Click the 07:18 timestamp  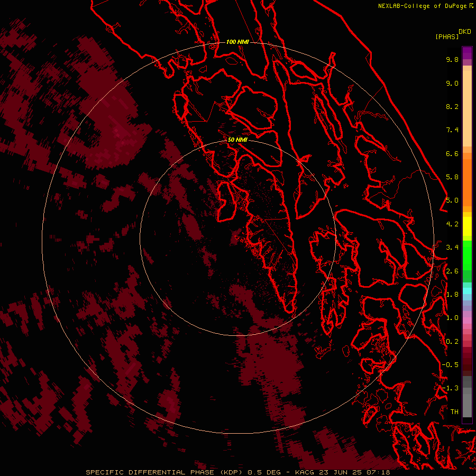[x=378, y=472]
